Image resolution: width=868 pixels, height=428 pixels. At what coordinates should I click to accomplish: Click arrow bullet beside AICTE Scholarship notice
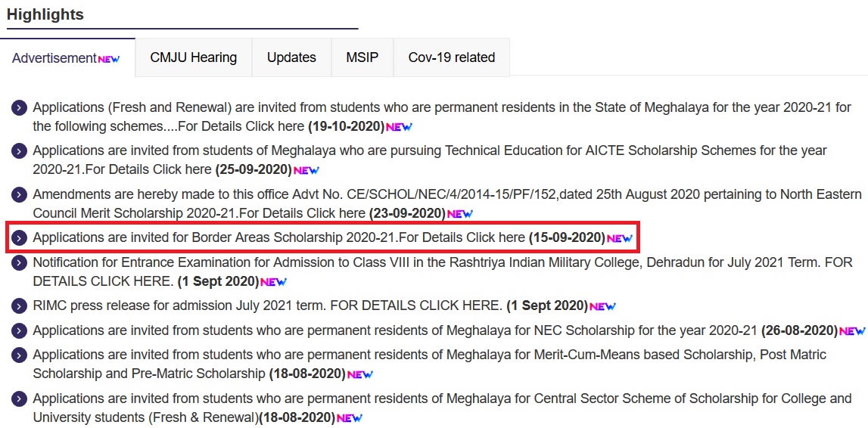tap(20, 151)
